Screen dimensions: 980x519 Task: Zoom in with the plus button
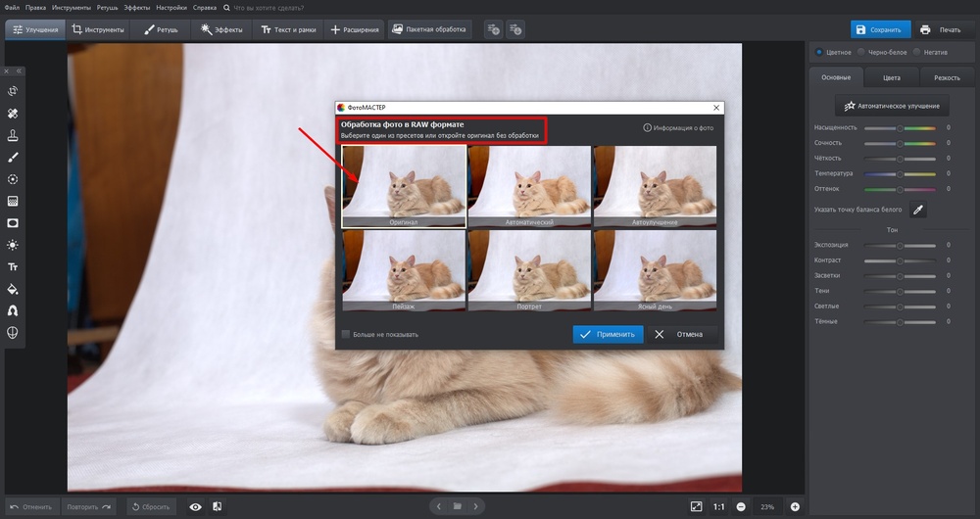coord(795,506)
